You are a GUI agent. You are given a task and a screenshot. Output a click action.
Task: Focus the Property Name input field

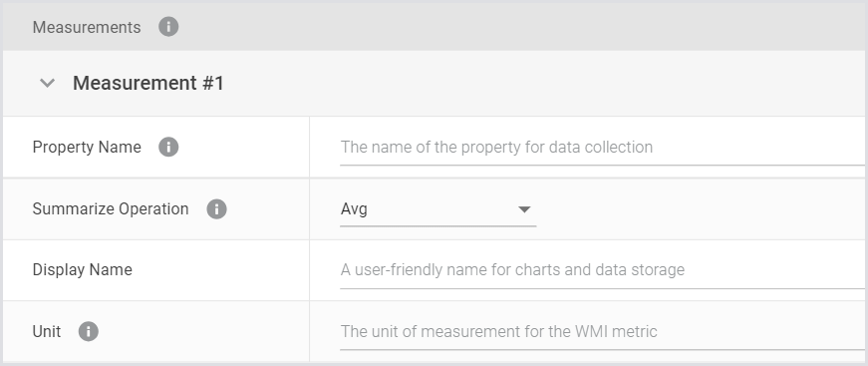click(602, 148)
